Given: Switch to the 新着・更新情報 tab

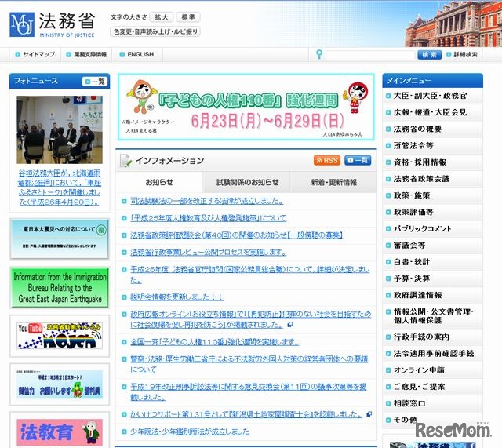Looking at the screenshot, I should [x=333, y=183].
